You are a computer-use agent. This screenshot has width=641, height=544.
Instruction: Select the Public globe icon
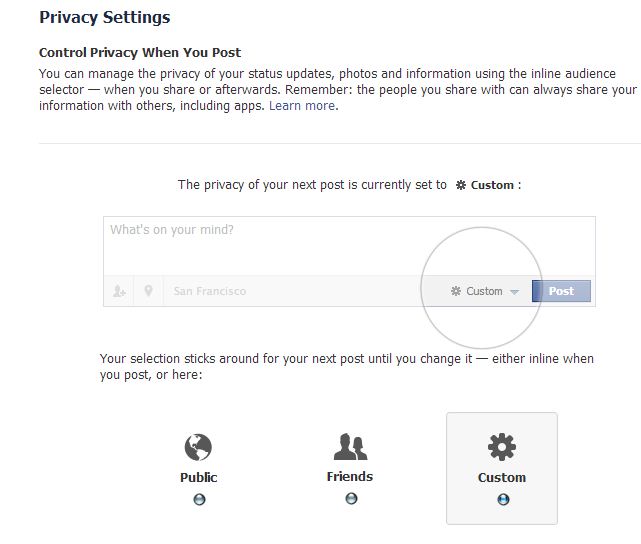[x=198, y=446]
